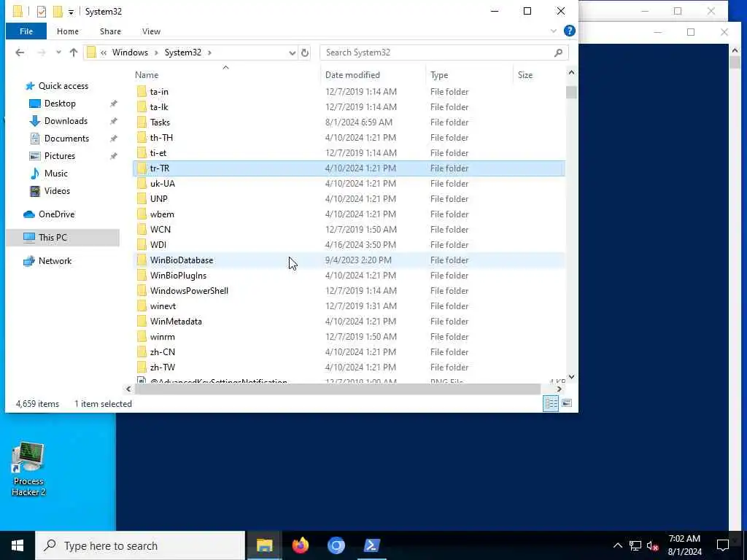
Task: Switch to PowerShell from the taskbar
Action: (x=371, y=545)
